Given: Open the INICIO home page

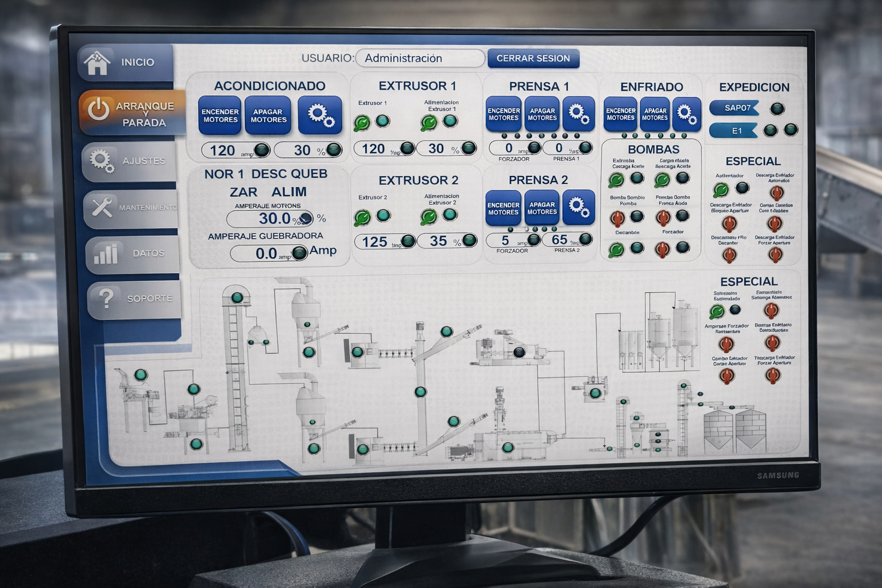Looking at the screenshot, I should tap(126, 62).
